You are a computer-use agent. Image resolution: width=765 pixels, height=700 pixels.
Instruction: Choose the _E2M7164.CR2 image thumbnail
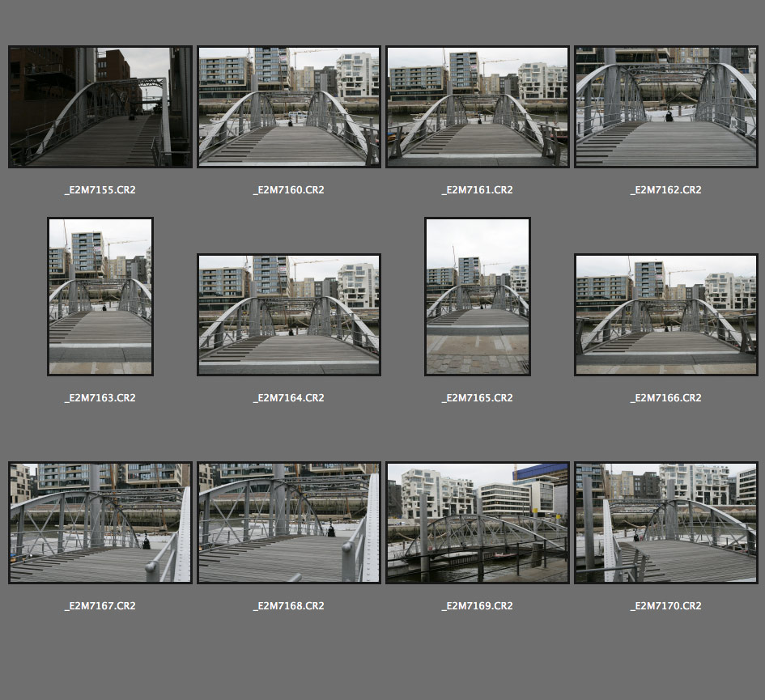click(x=289, y=315)
